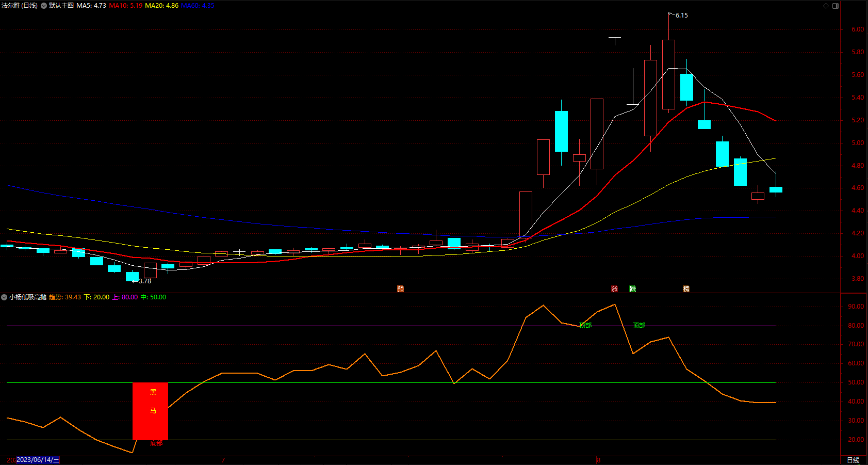Click the 中: 50.00 value
Screen dimensions: 868x465
point(153,297)
